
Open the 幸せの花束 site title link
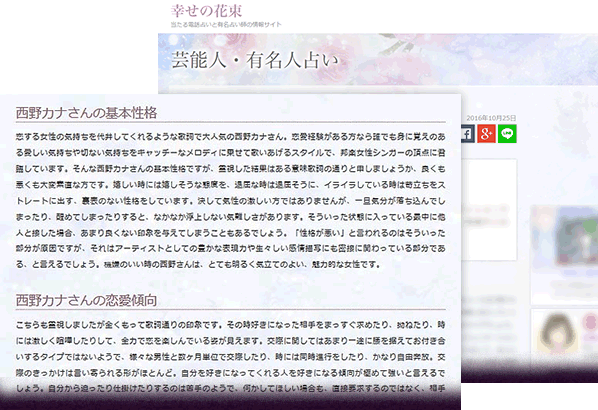(206, 11)
